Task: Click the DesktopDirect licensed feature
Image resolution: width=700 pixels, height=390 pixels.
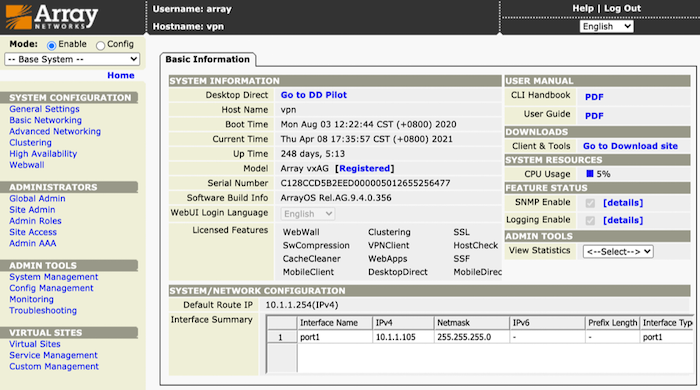Action: tap(398, 272)
